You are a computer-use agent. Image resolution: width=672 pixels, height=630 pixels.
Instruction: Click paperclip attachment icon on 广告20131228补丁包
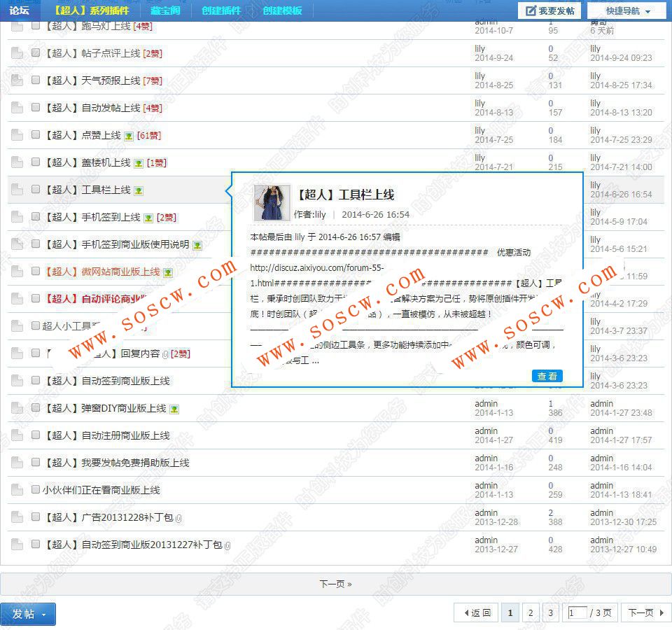tap(178, 518)
